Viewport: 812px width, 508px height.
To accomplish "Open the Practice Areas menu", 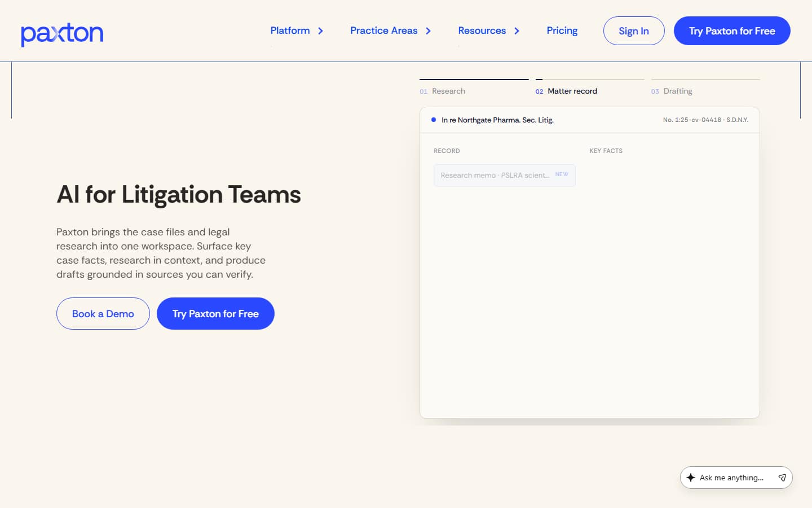I will (384, 30).
